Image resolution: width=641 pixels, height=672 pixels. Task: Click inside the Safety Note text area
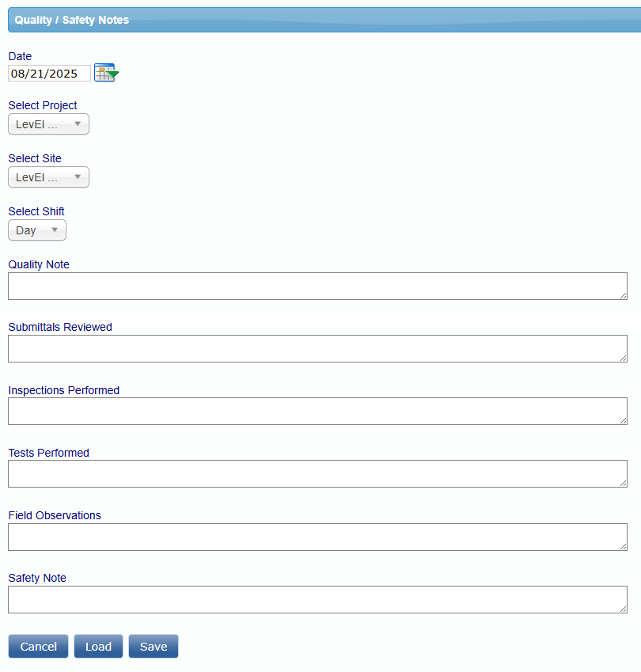[x=317, y=599]
